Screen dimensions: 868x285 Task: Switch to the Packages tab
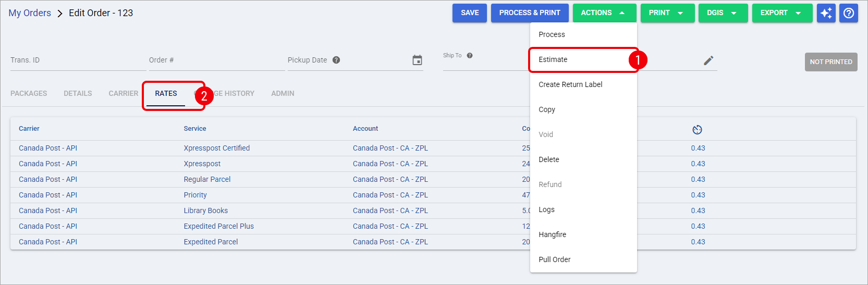pyautogui.click(x=29, y=93)
